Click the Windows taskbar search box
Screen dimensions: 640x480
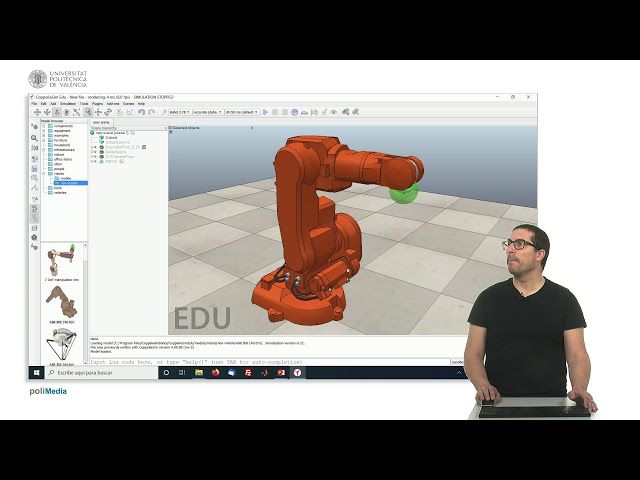click(x=101, y=373)
